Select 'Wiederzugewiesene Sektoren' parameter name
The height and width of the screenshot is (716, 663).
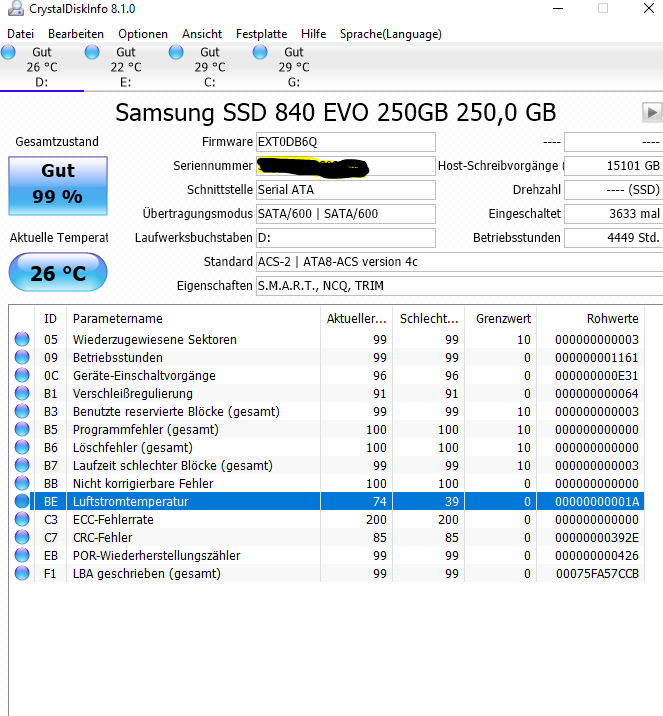tap(155, 340)
